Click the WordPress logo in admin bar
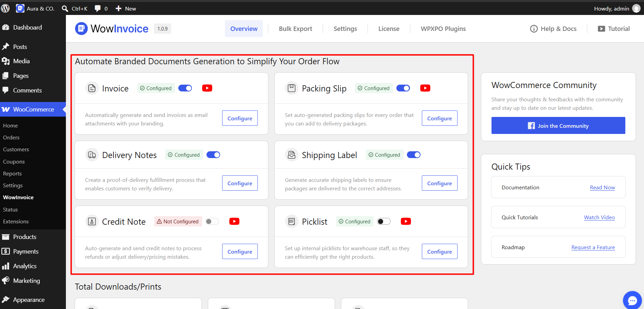The width and height of the screenshot is (644, 309). point(5,8)
